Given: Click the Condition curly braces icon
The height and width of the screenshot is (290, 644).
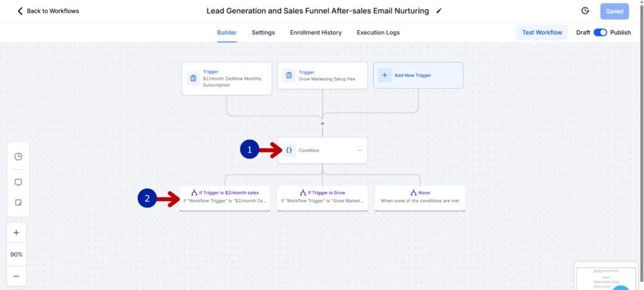Looking at the screenshot, I should click(x=289, y=150).
